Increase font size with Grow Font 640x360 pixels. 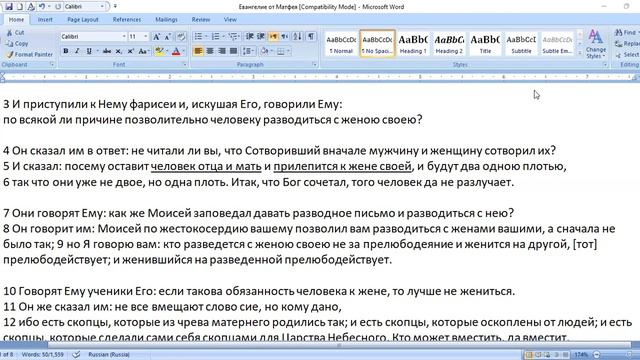click(x=156, y=37)
